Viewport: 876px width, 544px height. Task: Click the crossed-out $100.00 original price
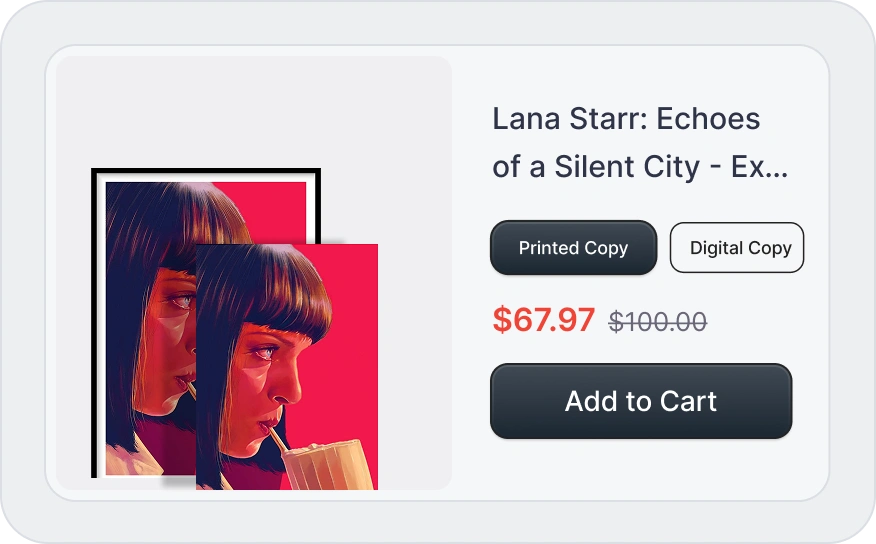(x=658, y=322)
